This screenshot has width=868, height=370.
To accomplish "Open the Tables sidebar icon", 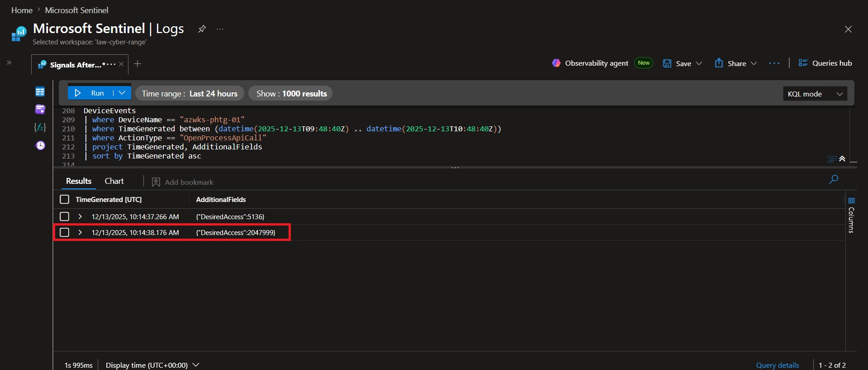I will [40, 92].
